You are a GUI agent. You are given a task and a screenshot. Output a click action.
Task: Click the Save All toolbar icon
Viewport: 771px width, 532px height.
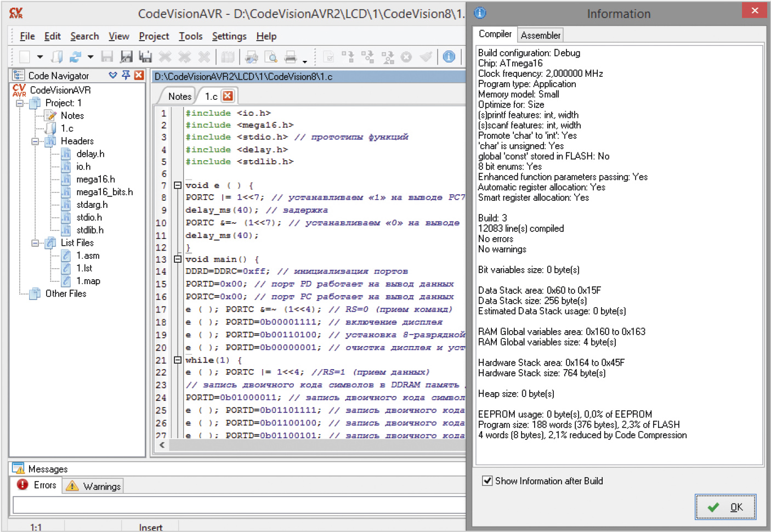click(145, 56)
